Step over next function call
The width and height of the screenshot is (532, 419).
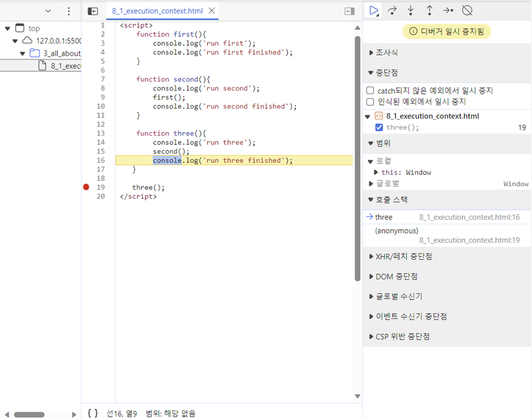point(392,11)
